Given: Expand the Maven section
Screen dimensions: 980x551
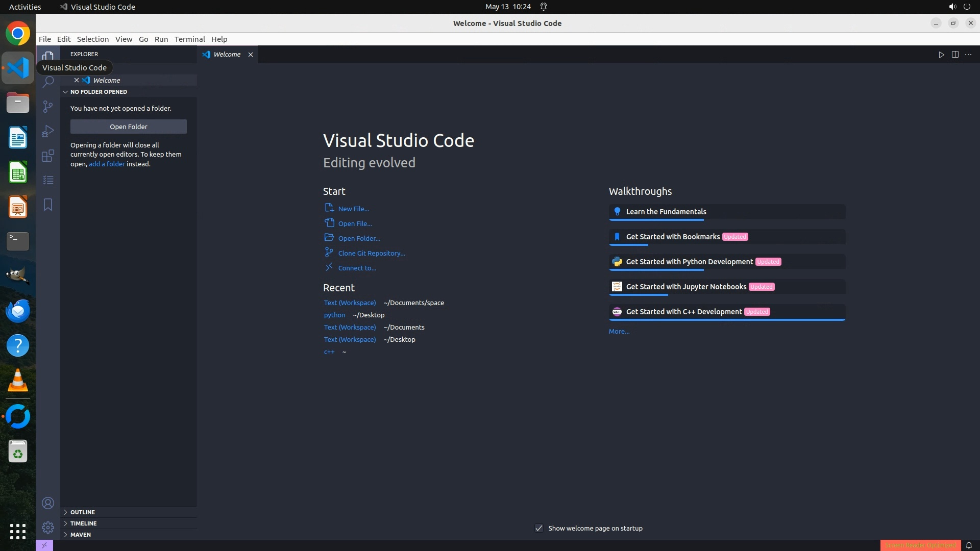Looking at the screenshot, I should pyautogui.click(x=81, y=535).
